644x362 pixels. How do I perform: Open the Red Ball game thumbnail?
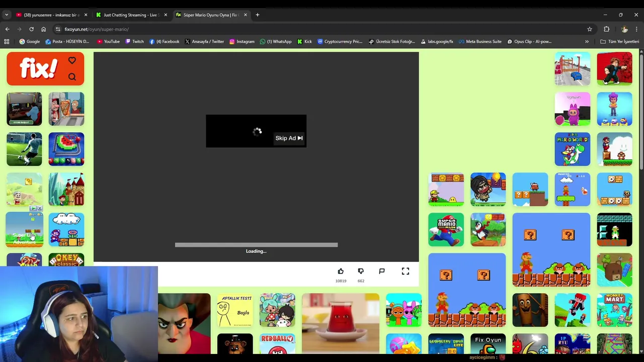277,344
